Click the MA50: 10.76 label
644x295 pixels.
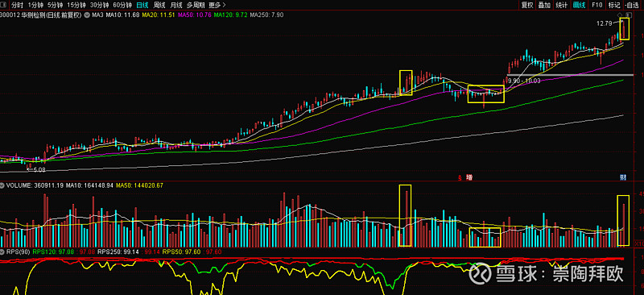pos(194,15)
